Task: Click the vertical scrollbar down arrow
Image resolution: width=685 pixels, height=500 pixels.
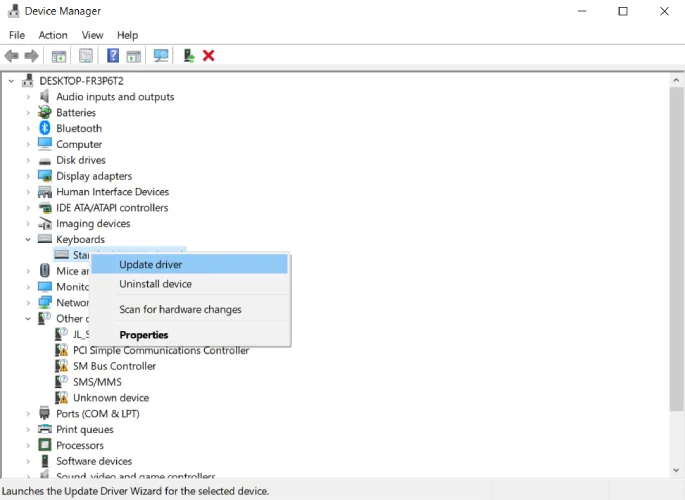Action: click(675, 469)
